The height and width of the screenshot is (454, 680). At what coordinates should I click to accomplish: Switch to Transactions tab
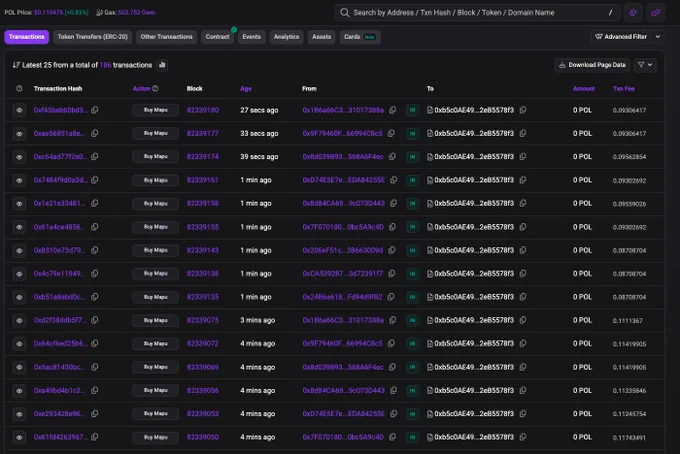pyautogui.click(x=26, y=37)
